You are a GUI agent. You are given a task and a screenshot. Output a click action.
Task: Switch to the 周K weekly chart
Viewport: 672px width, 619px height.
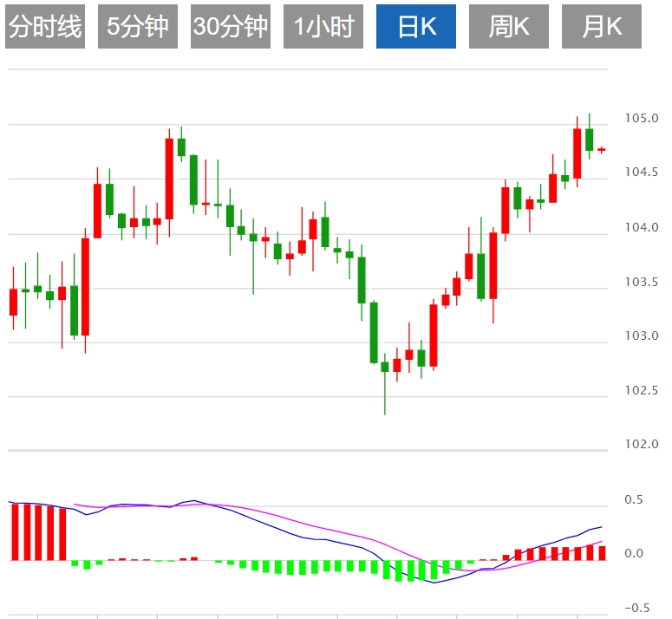click(509, 28)
